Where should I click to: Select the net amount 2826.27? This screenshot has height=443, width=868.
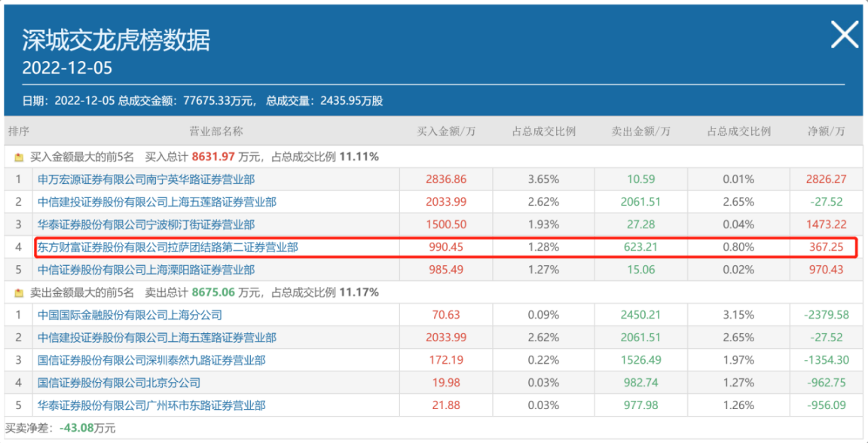click(x=826, y=179)
